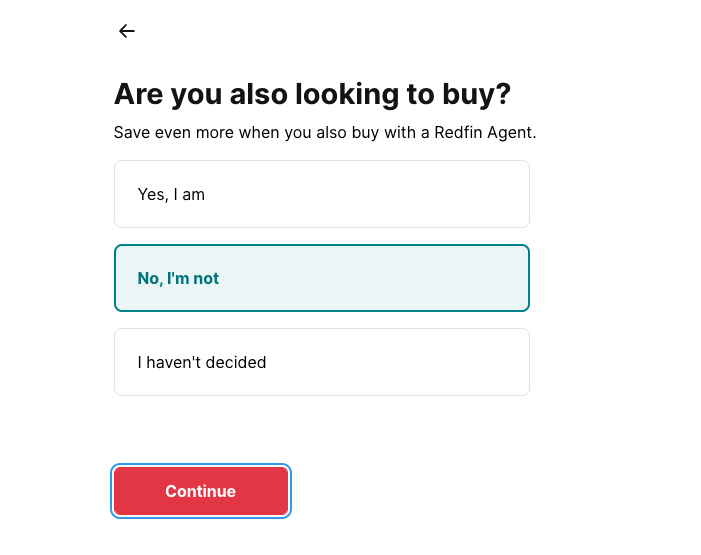The height and width of the screenshot is (555, 701).
Task: Answer yes to also looking to buy
Action: point(321,194)
